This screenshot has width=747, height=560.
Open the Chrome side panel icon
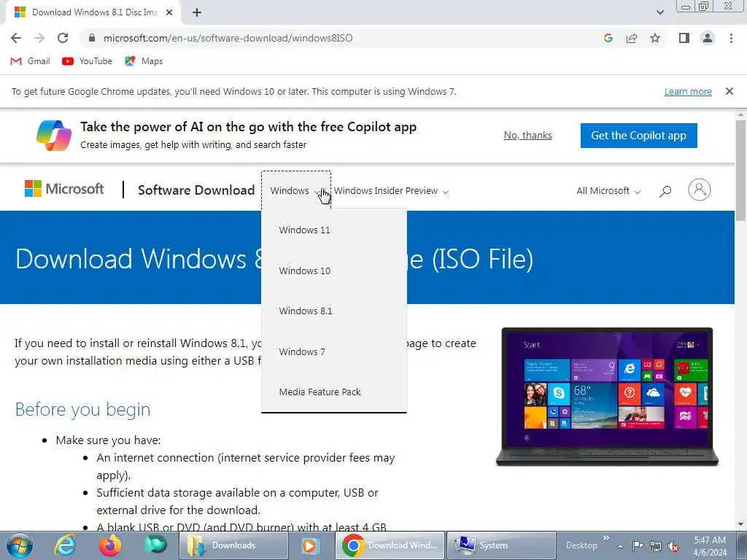tap(684, 38)
